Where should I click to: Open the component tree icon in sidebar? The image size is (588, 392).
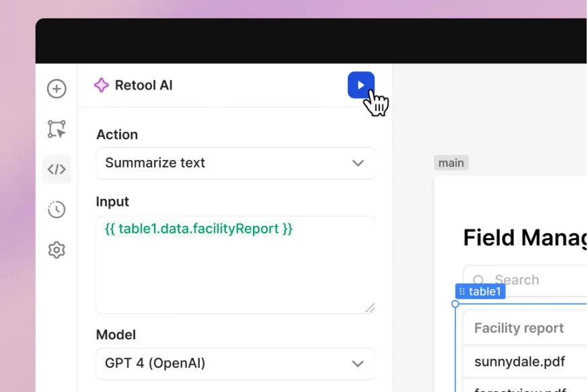(x=57, y=129)
